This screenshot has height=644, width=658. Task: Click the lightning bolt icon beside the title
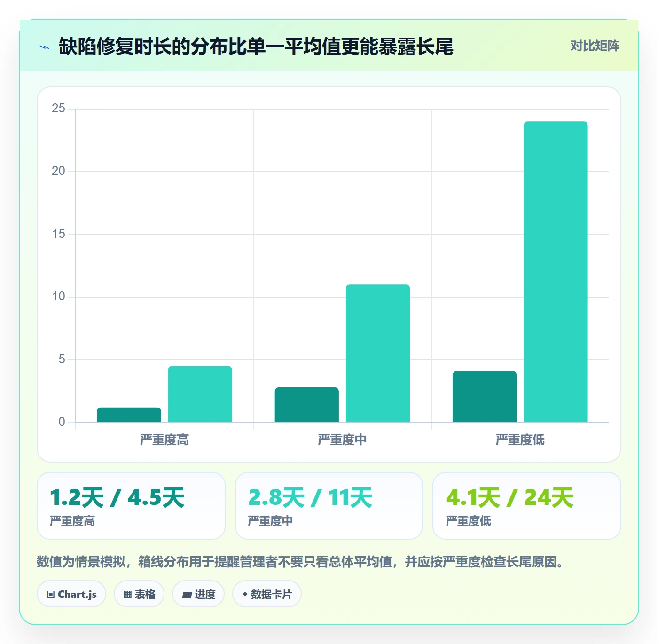click(x=45, y=47)
